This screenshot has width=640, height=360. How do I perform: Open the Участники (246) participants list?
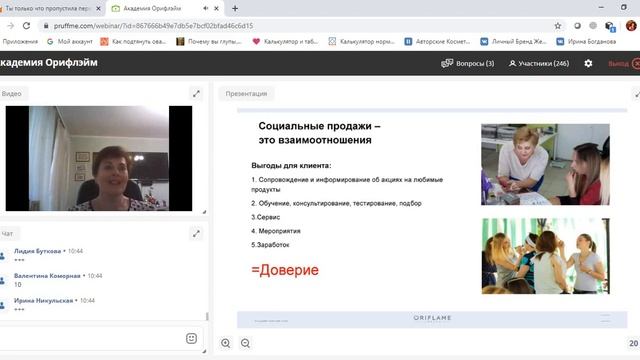pos(539,63)
